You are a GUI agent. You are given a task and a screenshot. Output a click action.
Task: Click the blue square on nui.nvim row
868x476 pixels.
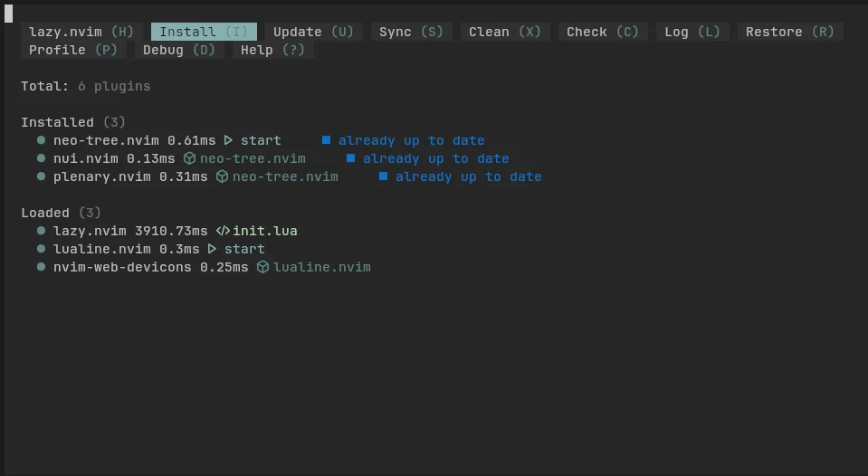pyautogui.click(x=350, y=158)
